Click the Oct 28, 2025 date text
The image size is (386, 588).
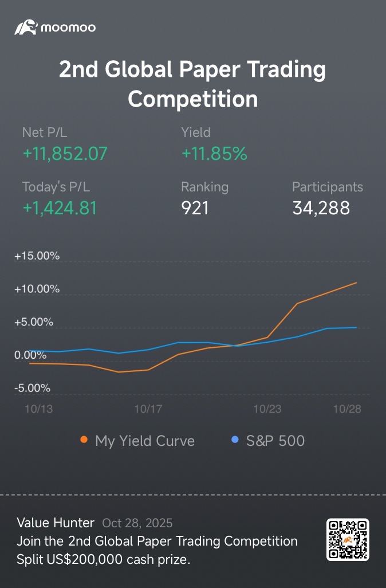(x=137, y=523)
